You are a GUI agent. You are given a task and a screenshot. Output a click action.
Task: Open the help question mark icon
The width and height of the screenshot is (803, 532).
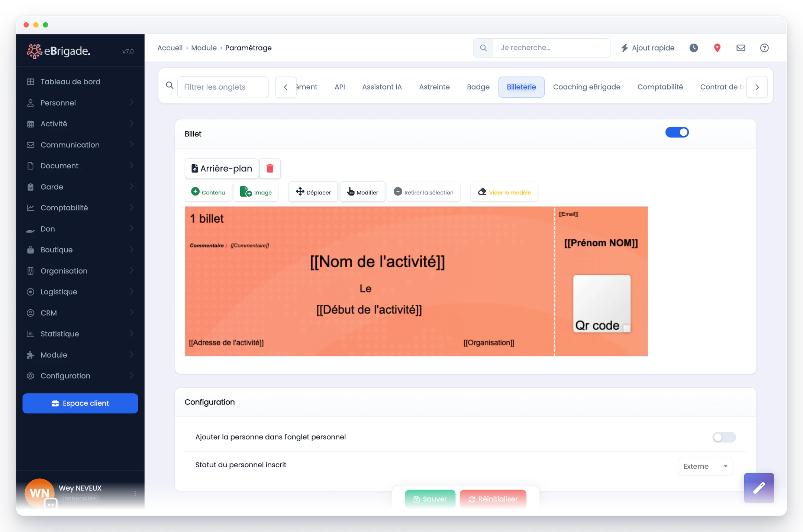point(764,48)
